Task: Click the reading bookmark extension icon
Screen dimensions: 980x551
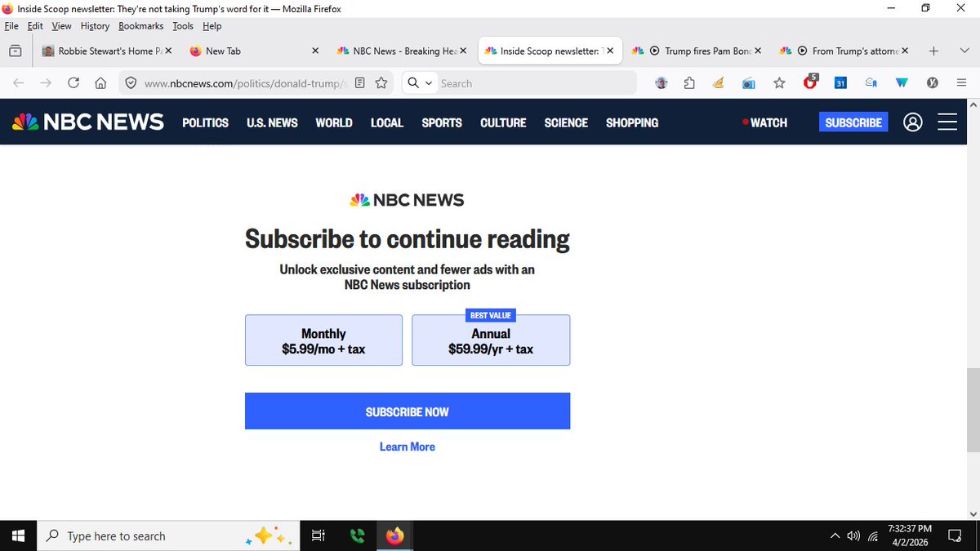Action: tap(871, 83)
